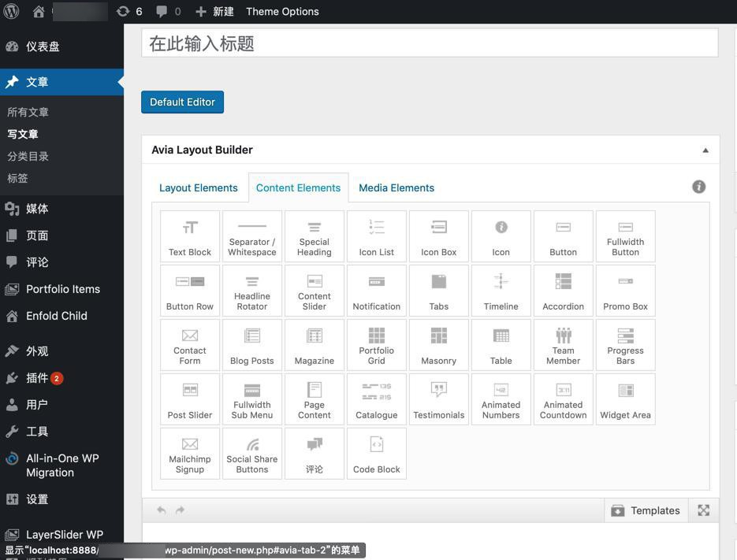
Task: Click the updates icon showing 6
Action: [x=129, y=11]
